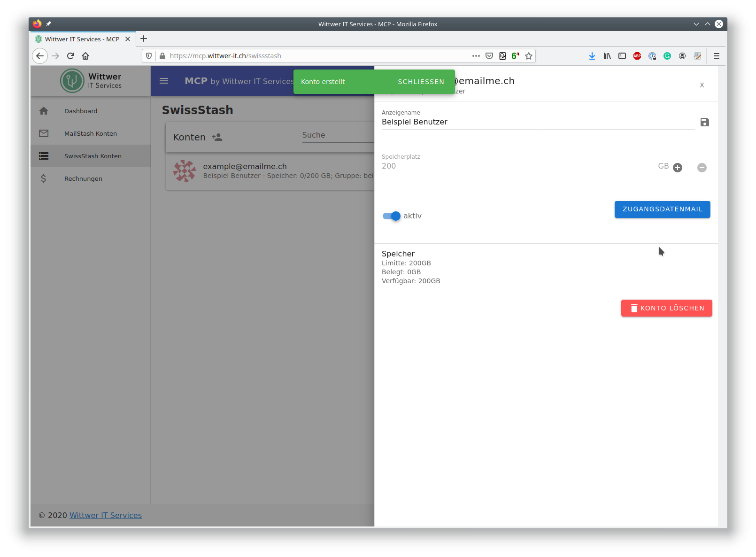
Task: Click the Pocket save icon
Action: (x=489, y=56)
